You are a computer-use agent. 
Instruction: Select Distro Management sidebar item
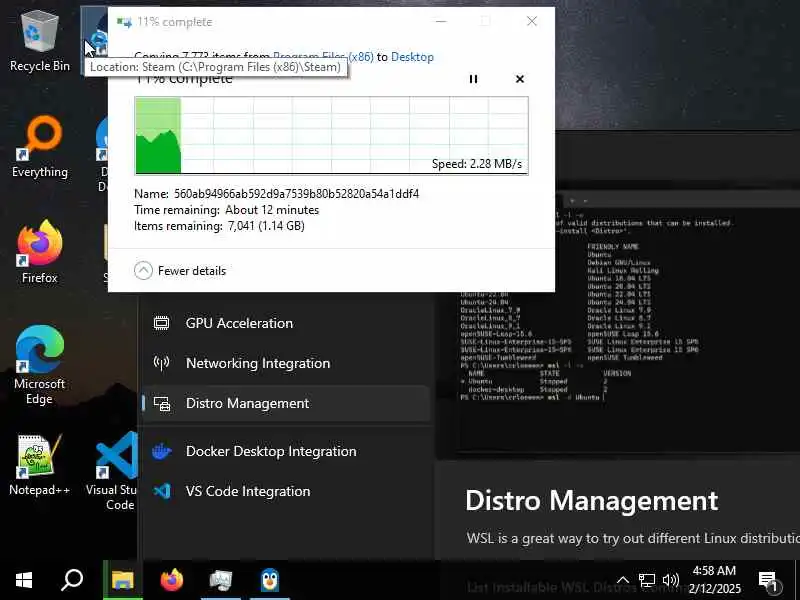[286, 403]
